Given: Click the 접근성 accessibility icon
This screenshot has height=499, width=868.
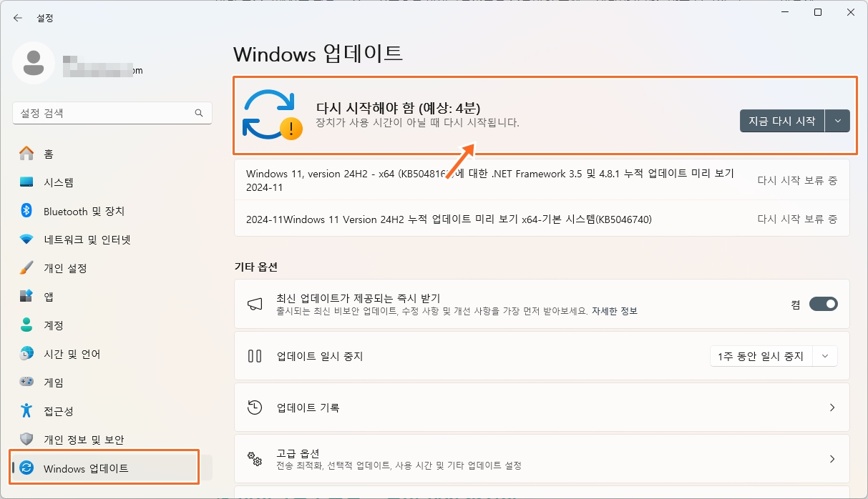Looking at the screenshot, I should click(26, 411).
